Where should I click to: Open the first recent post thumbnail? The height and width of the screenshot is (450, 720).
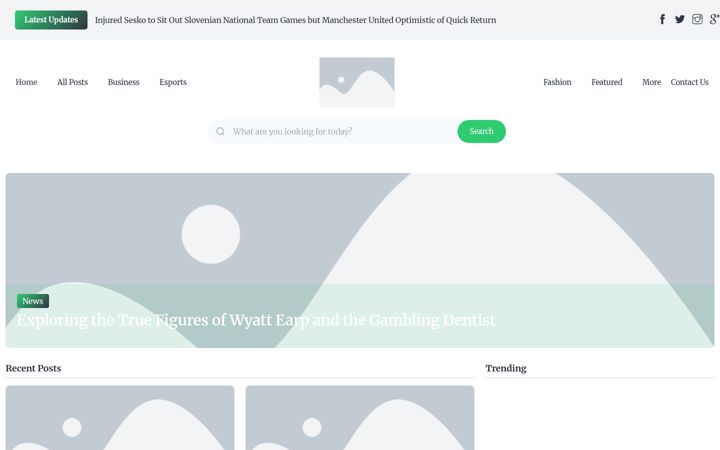click(120, 418)
